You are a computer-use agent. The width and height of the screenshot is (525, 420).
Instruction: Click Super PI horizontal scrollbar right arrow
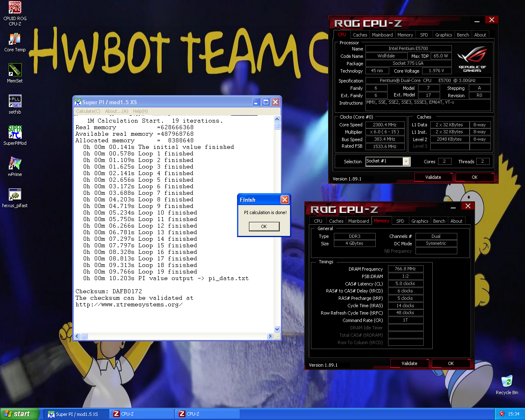tap(270, 336)
